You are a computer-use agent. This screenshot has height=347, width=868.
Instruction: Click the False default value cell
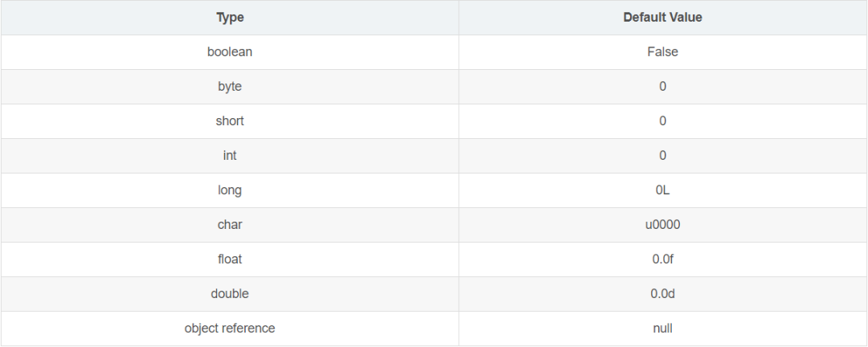(662, 51)
